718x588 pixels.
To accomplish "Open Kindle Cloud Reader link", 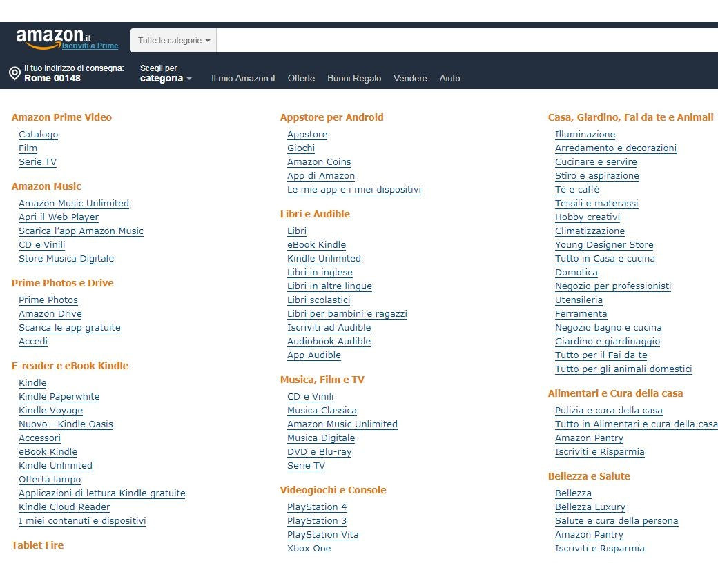I will coord(64,507).
